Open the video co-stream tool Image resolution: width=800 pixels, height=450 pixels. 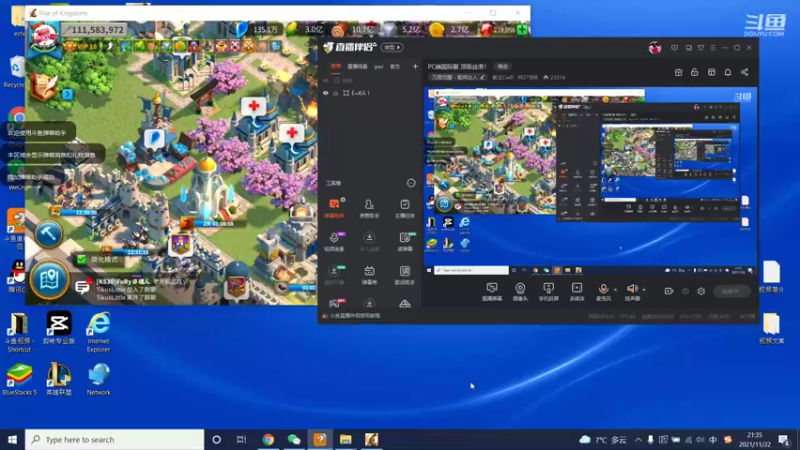[x=334, y=242]
